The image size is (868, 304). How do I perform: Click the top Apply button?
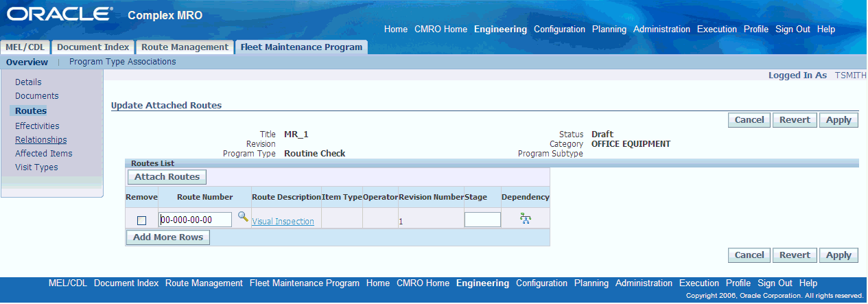(838, 120)
